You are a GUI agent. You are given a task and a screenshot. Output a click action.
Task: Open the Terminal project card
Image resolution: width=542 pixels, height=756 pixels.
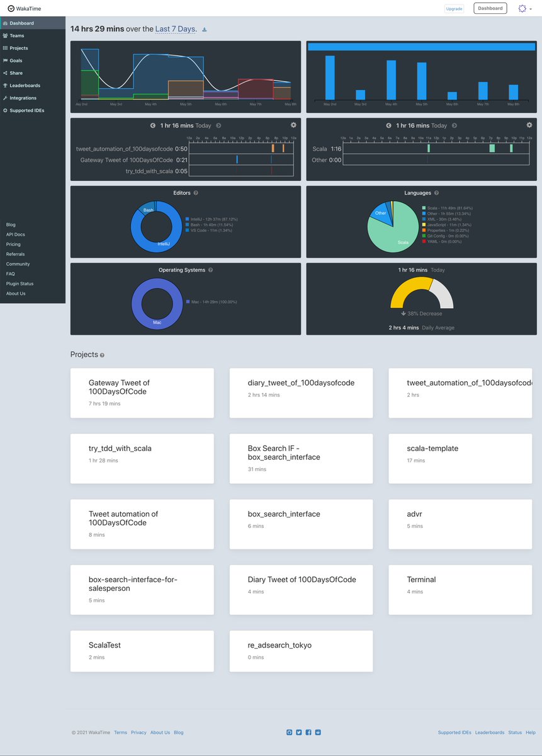click(460, 590)
